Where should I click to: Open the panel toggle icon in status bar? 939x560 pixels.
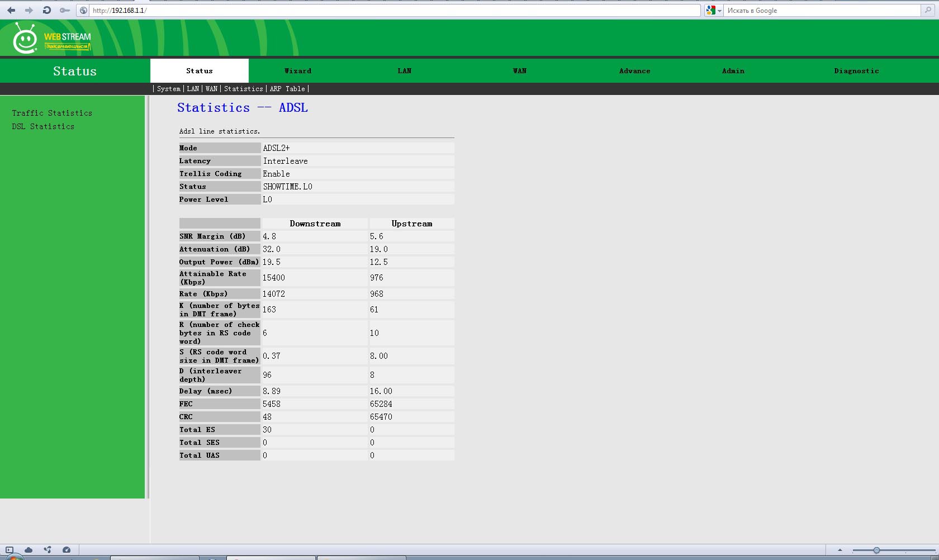9,550
